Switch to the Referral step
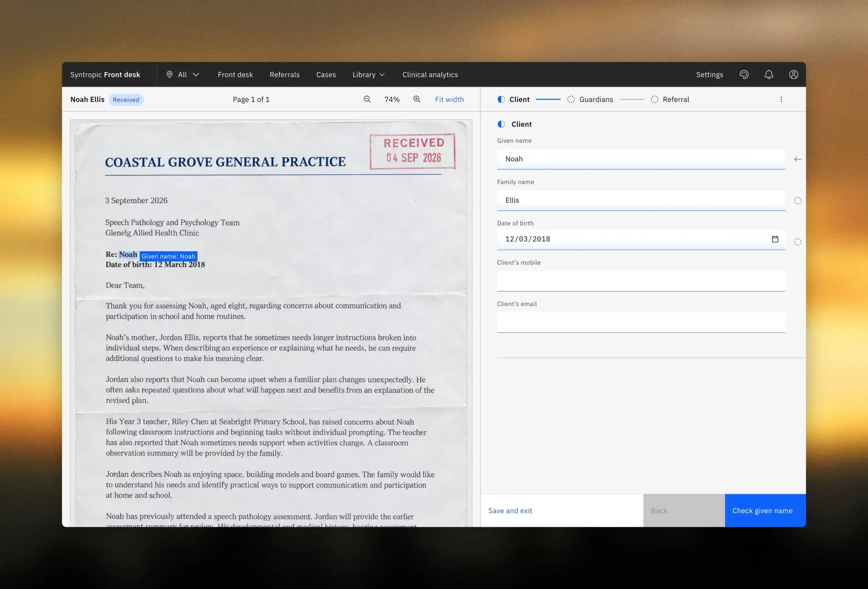Image resolution: width=868 pixels, height=589 pixels. (x=670, y=99)
